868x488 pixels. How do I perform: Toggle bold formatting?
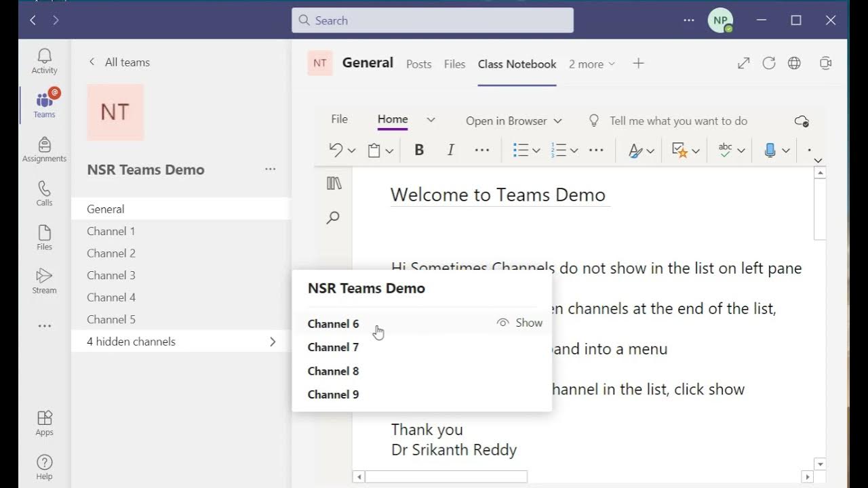tap(419, 150)
